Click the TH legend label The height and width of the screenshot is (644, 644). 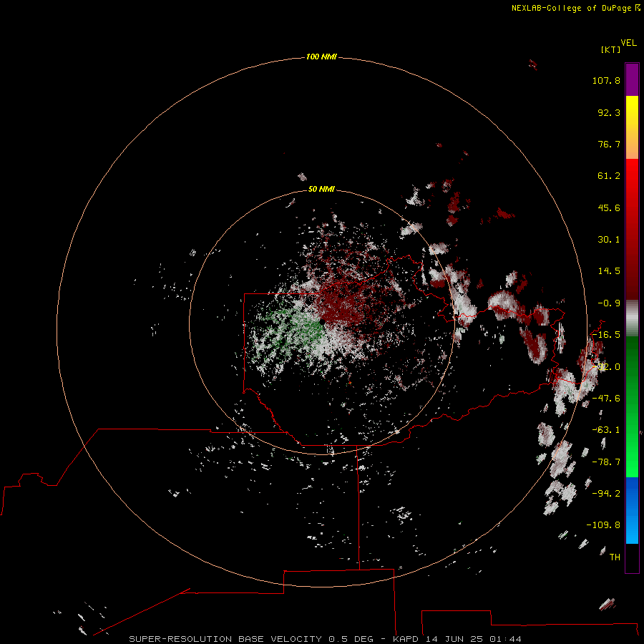(x=615, y=557)
